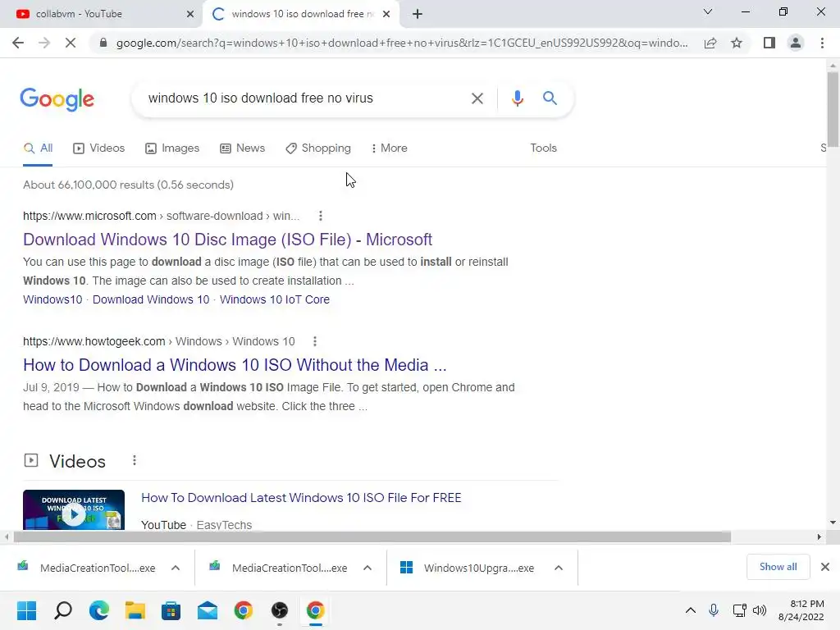Open Download Windows 10 Disc Image result
Screen dimensions: 840x630
pyautogui.click(x=228, y=240)
